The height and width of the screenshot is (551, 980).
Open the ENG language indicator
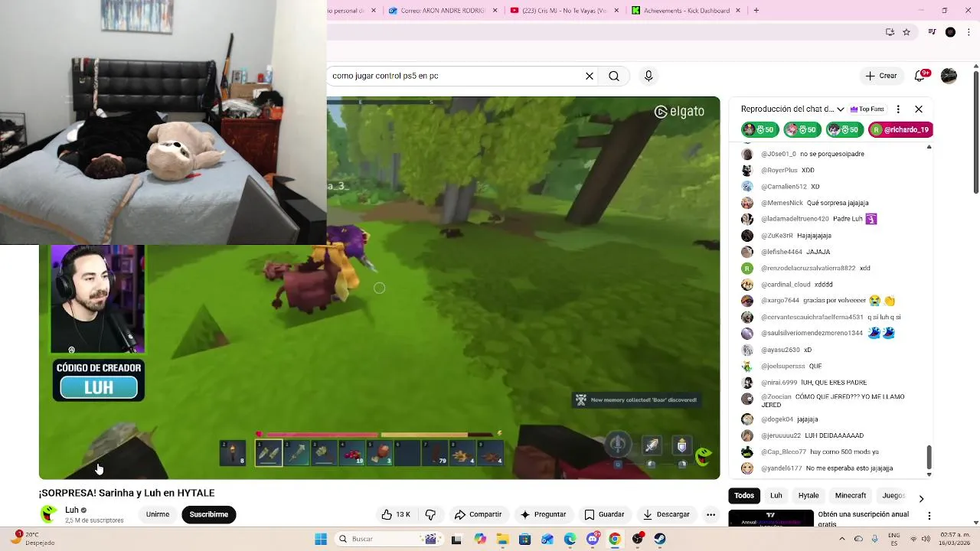(x=894, y=539)
